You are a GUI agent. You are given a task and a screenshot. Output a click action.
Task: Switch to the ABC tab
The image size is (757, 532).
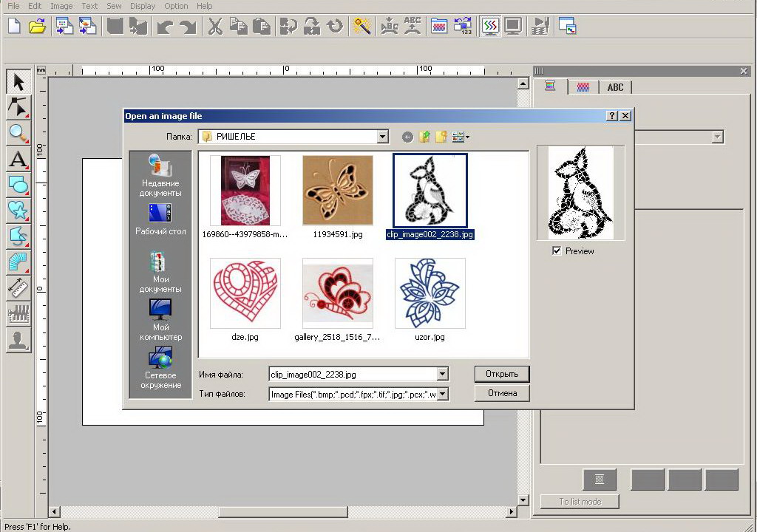coord(615,87)
